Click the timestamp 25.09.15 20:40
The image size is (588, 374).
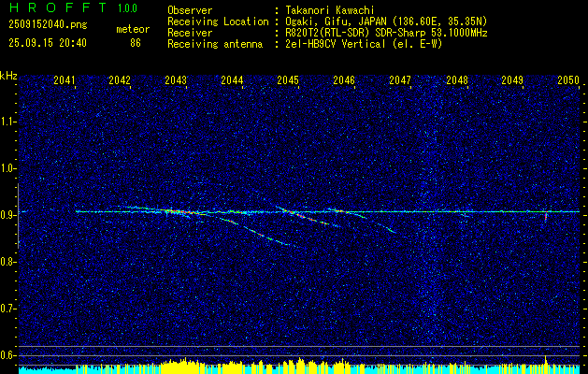48,43
